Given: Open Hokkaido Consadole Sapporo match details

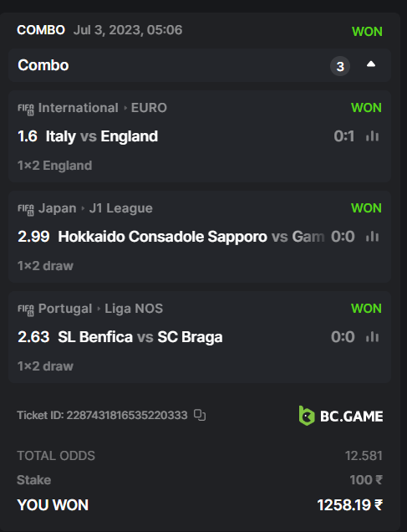Looking at the screenshot, I should click(191, 237).
